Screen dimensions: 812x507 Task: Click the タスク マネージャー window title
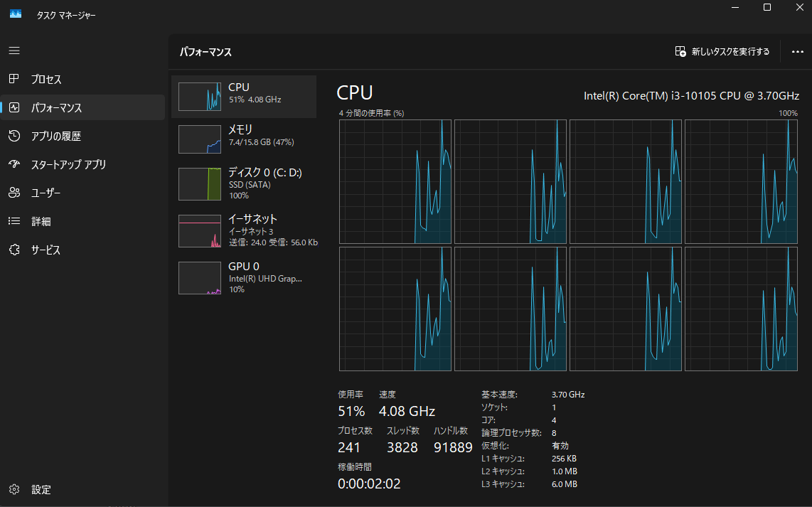point(66,16)
